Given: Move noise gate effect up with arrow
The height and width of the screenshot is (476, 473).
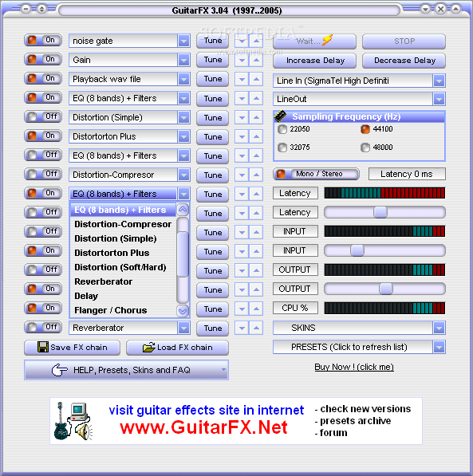Looking at the screenshot, I should point(256,41).
